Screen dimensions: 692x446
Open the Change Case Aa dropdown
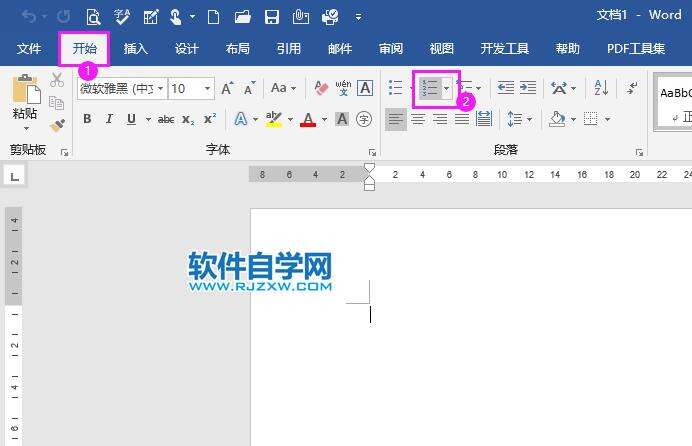tap(283, 88)
